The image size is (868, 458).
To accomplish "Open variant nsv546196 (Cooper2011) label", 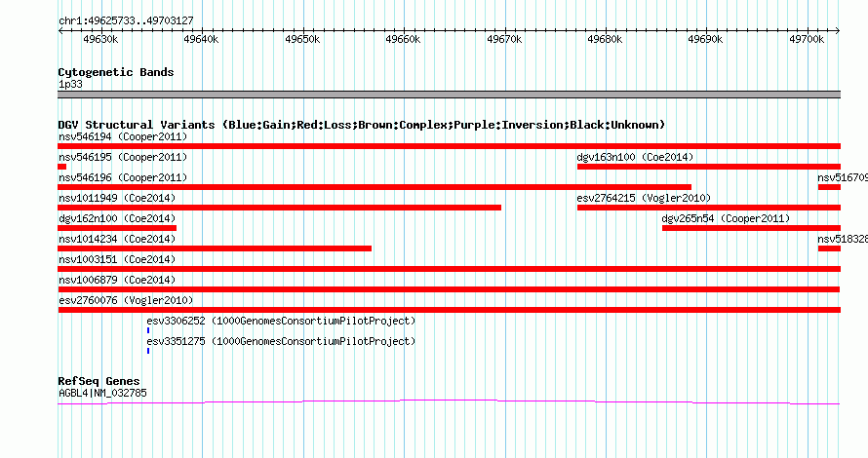I will [x=123, y=177].
